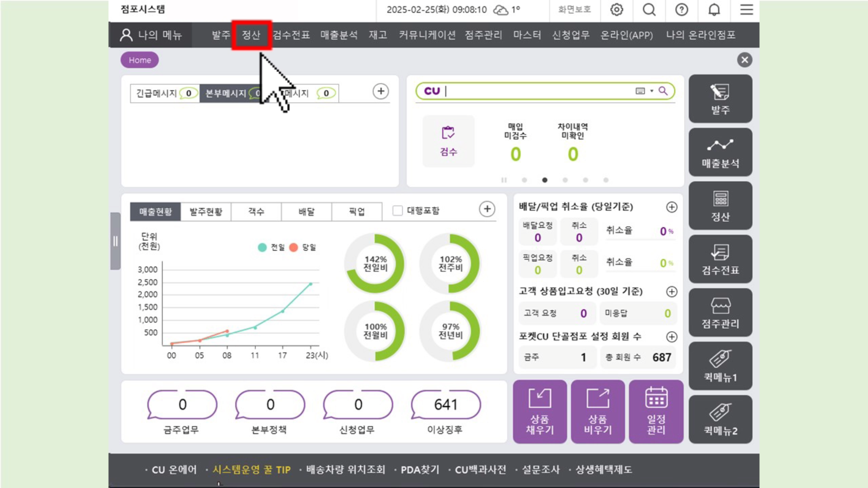Switch to the 발주현황 tab
This screenshot has width=868, height=488.
click(206, 211)
